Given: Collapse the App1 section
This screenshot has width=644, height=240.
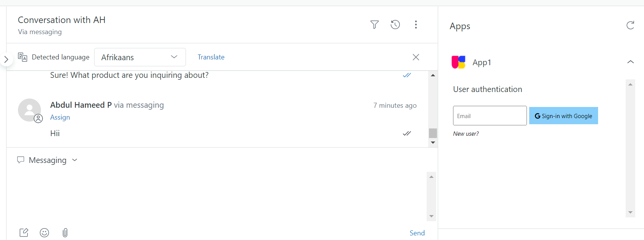Looking at the screenshot, I should (x=631, y=62).
